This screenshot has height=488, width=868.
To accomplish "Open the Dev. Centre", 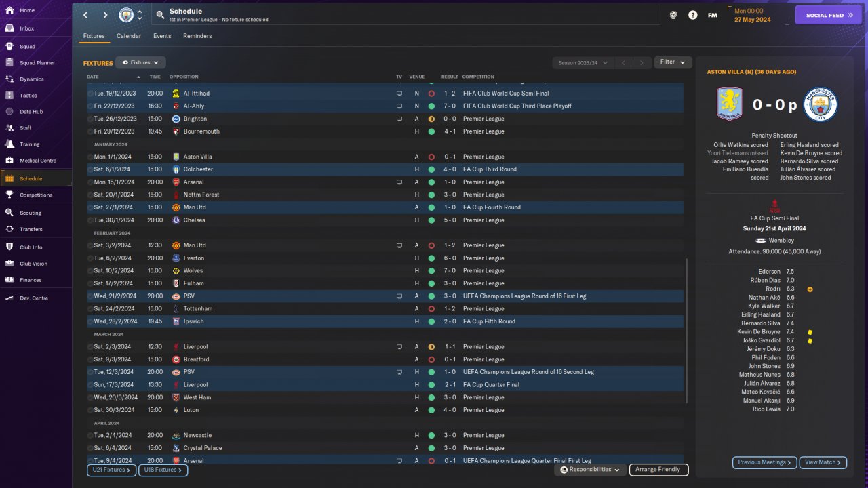I will coord(34,298).
